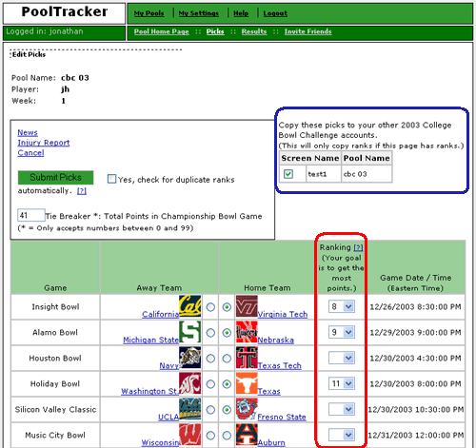Pick UCLA in the Silicon Valley Classic

tap(210, 410)
